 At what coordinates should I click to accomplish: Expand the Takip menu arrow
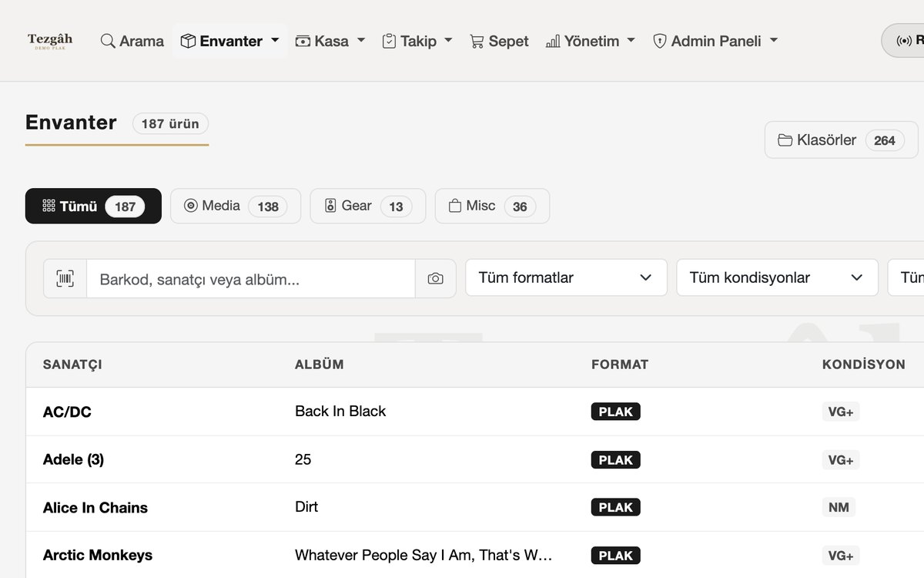[448, 40]
